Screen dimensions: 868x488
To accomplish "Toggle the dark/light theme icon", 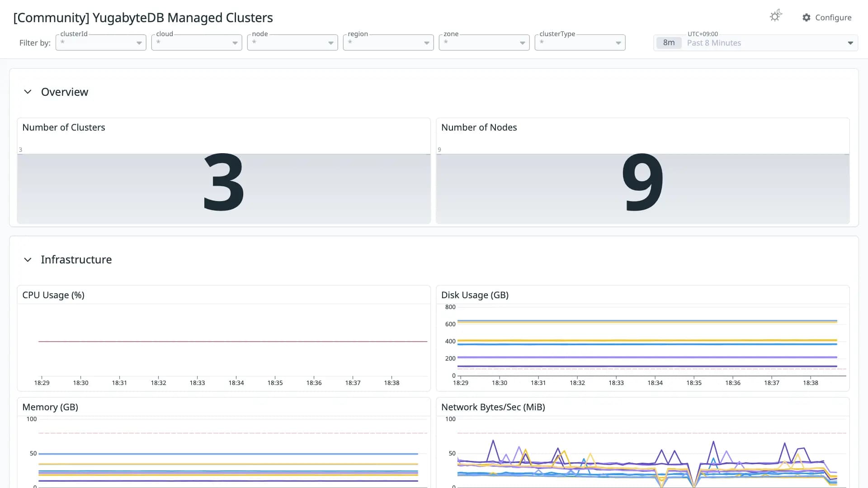I will pyautogui.click(x=776, y=16).
